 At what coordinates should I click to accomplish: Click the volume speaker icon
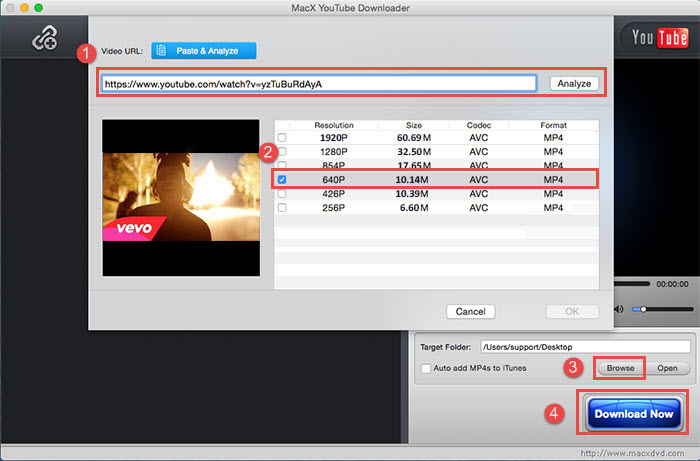619,309
